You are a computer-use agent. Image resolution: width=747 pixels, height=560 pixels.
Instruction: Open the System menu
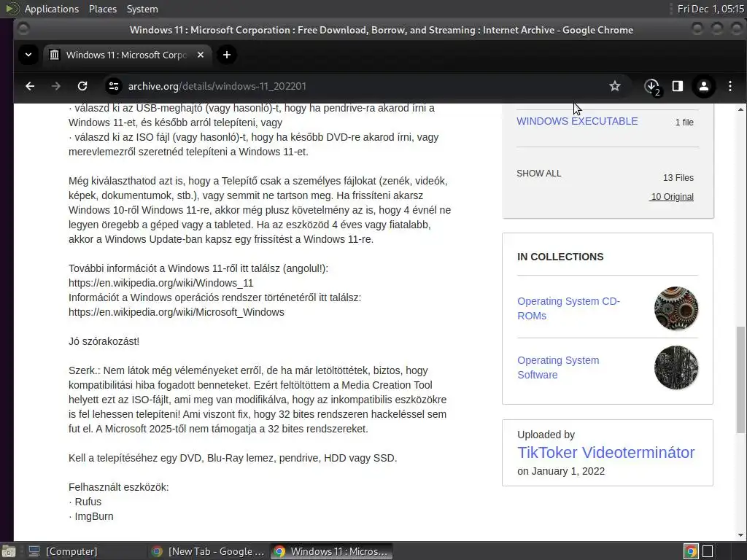point(142,9)
